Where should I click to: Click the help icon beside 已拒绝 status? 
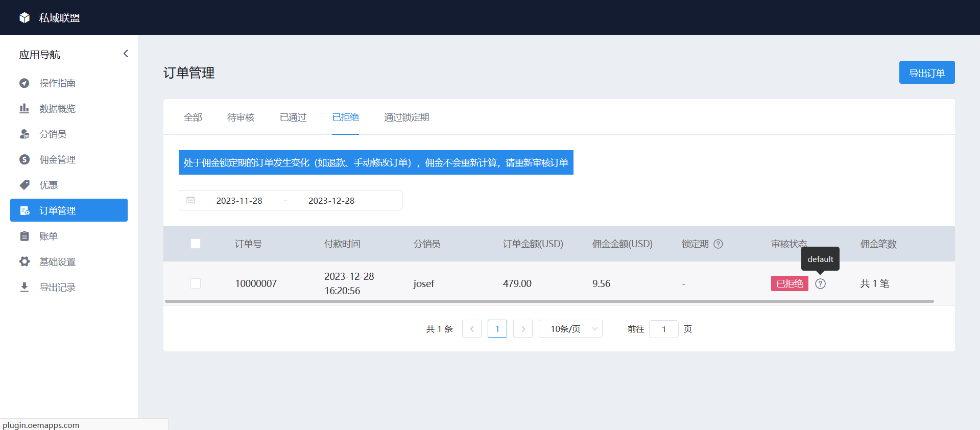tap(820, 283)
